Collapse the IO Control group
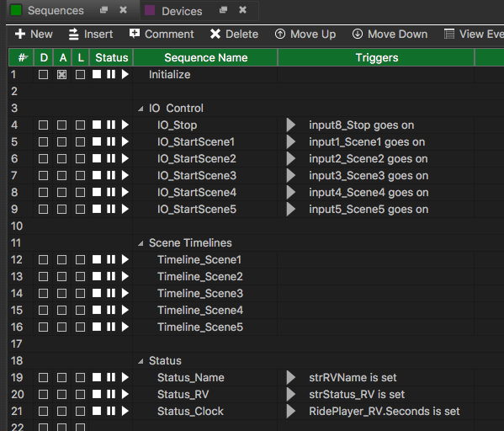 point(141,109)
